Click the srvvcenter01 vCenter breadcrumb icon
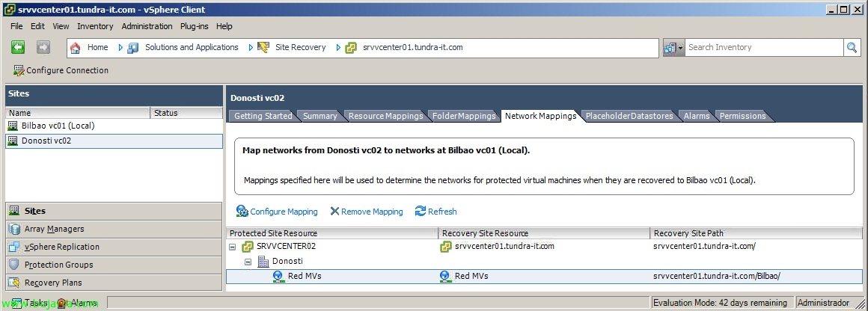 click(x=350, y=48)
